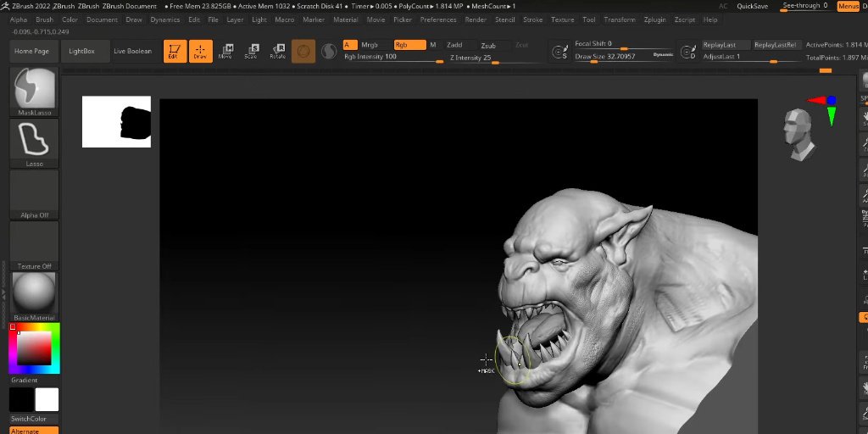Select the Move transform tool
The height and width of the screenshot is (434, 868).
(225, 51)
